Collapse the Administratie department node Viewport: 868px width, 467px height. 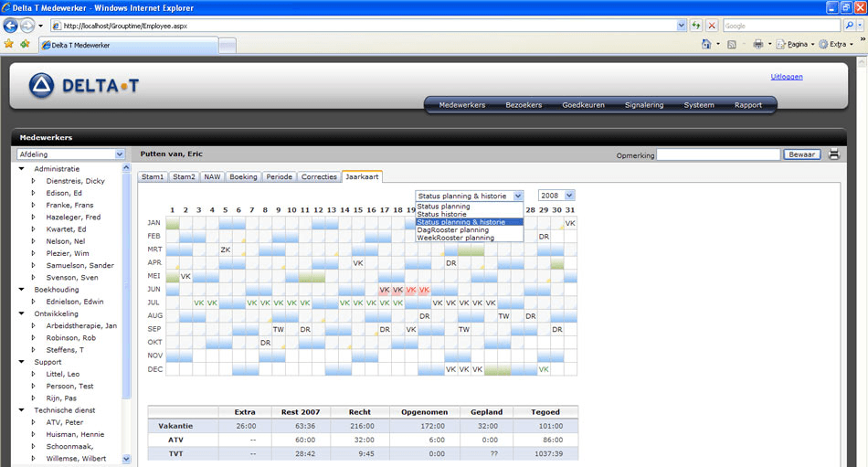pyautogui.click(x=22, y=168)
